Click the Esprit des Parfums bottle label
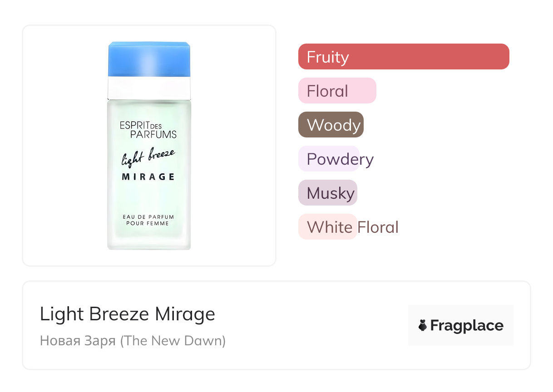Viewport: 553px width, 392px height. pos(148,130)
